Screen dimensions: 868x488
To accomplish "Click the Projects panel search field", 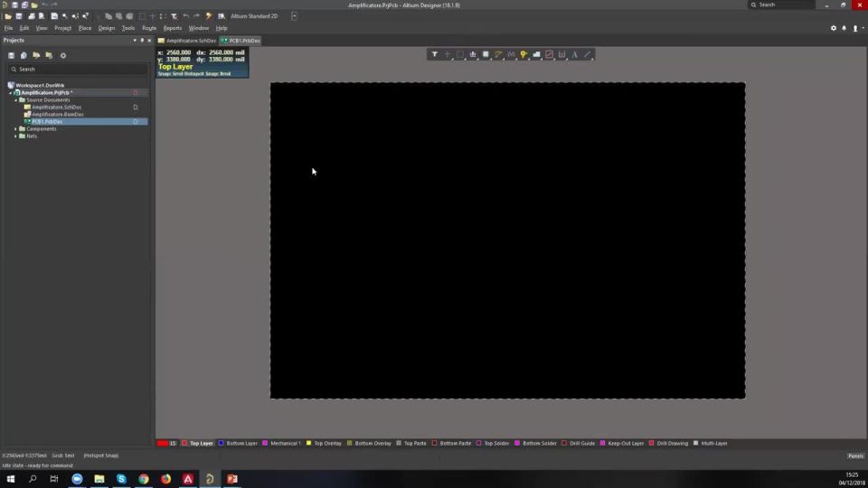I will pyautogui.click(x=78, y=70).
